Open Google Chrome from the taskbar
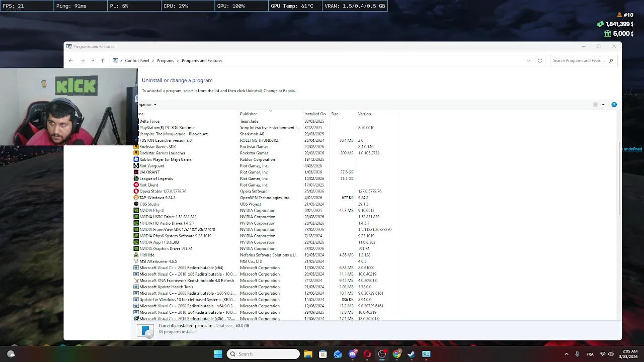The image size is (644, 362). (397, 354)
